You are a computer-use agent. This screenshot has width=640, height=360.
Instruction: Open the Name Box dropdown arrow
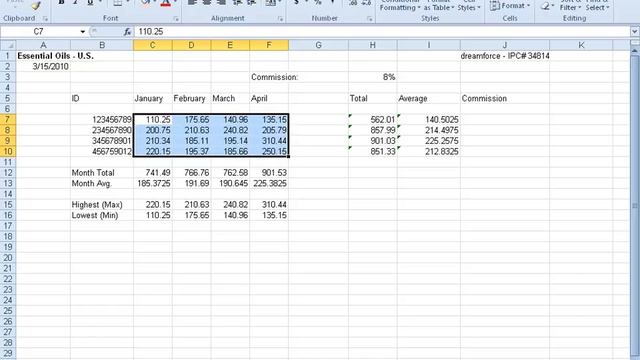pyautogui.click(x=82, y=31)
